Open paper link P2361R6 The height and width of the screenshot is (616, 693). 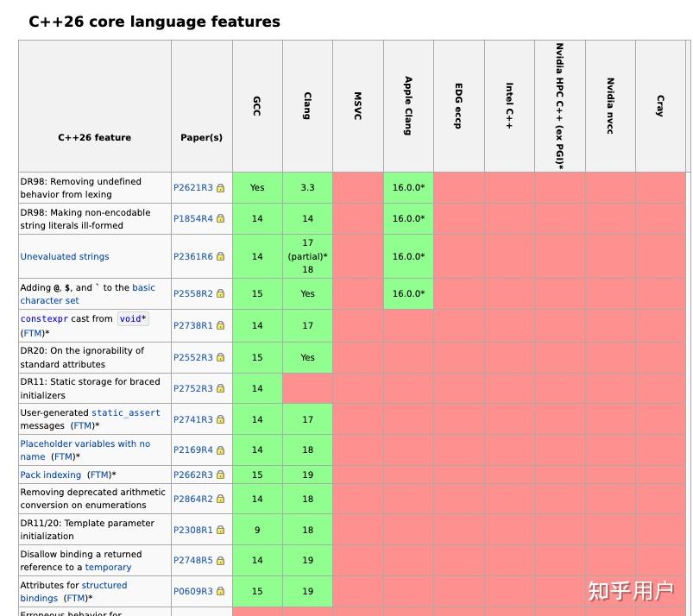coord(192,256)
